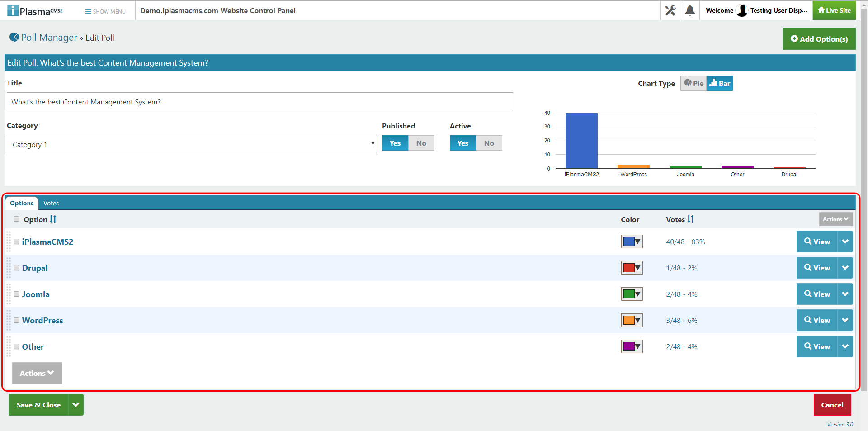This screenshot has height=431, width=868.
Task: Expand WordPress row View arrow
Action: click(x=845, y=320)
